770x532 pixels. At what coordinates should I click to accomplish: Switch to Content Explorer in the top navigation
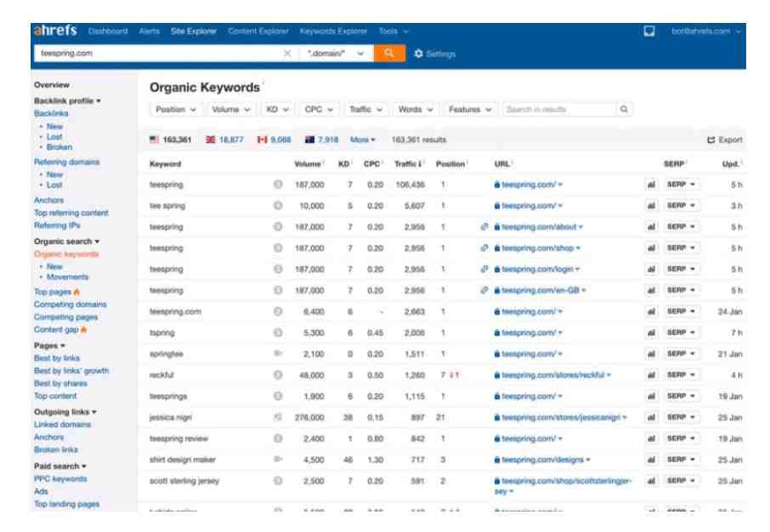pos(258,31)
